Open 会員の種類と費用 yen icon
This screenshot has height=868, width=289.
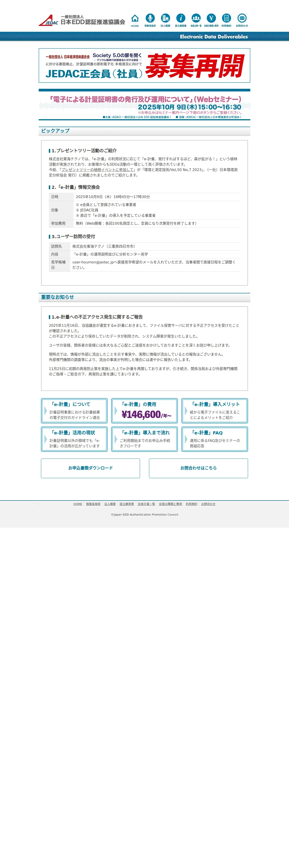point(211,21)
